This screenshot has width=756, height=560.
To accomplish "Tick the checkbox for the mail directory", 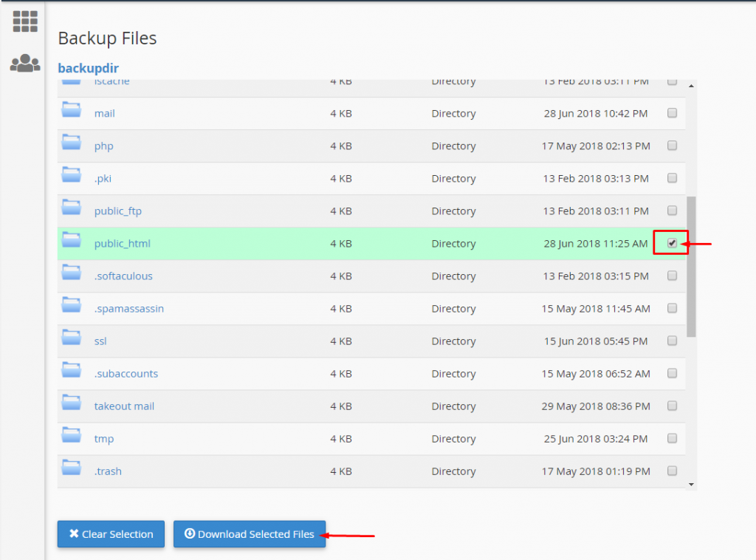I will [672, 113].
